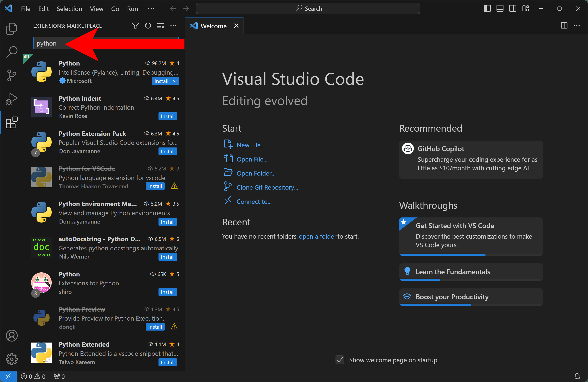This screenshot has height=382, width=588.
Task: Install Python extension by shiro
Action: pyautogui.click(x=168, y=292)
